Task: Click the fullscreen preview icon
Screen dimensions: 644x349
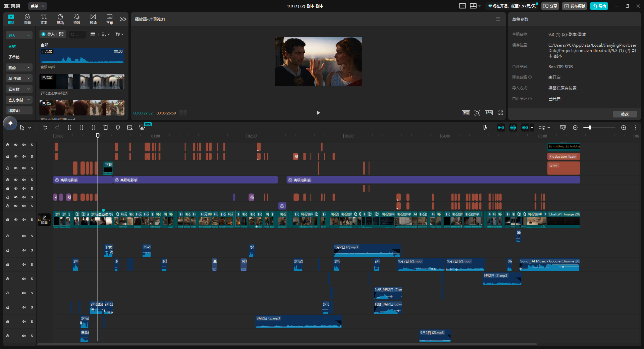Action: click(x=501, y=113)
